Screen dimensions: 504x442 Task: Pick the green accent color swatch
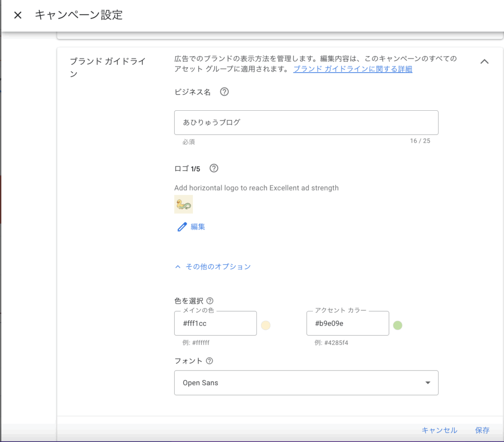pyautogui.click(x=398, y=325)
